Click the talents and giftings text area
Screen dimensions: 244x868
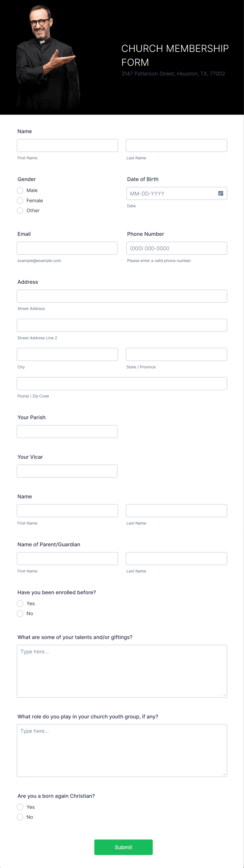pyautogui.click(x=122, y=671)
